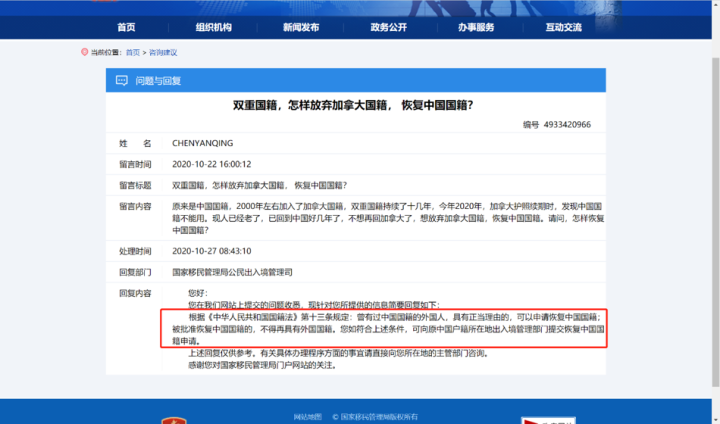720x424 pixels.
Task: Go to the 新闻发布 section
Action: pos(301,28)
